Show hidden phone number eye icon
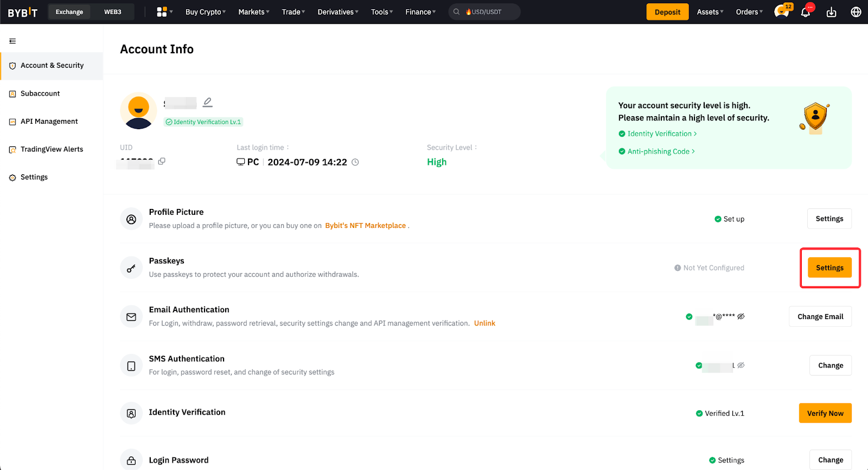Screen dimensions: 868x470 741,365
